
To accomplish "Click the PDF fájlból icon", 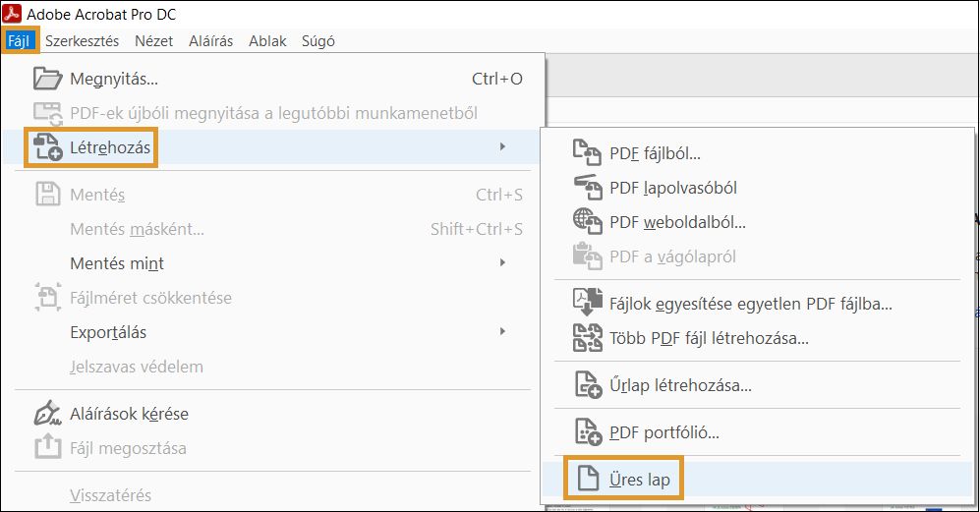I will coord(587,153).
